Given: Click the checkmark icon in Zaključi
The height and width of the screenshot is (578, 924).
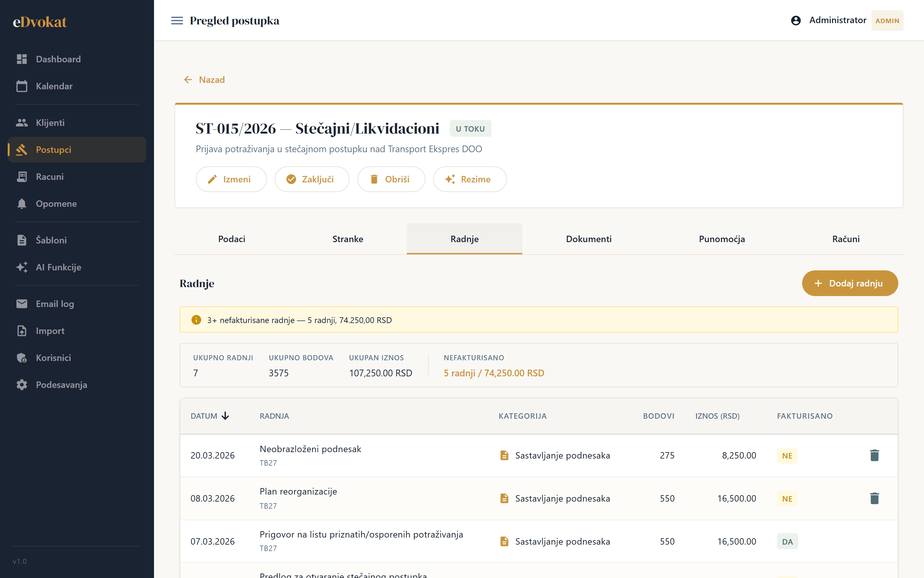Looking at the screenshot, I should click(x=291, y=179).
